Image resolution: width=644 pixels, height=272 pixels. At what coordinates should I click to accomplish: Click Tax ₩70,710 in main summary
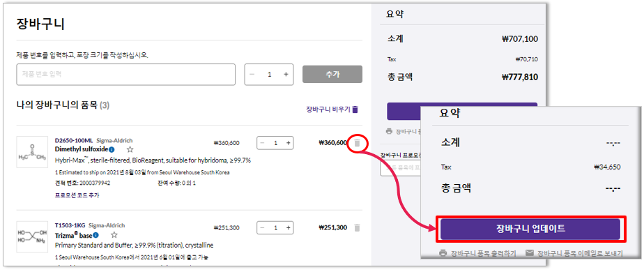[x=526, y=59]
